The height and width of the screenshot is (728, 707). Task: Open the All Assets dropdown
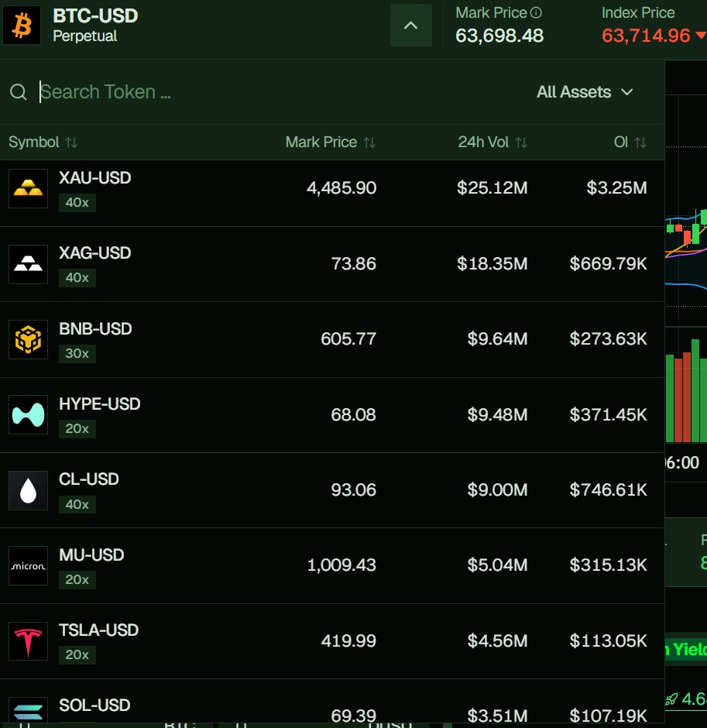pyautogui.click(x=585, y=92)
